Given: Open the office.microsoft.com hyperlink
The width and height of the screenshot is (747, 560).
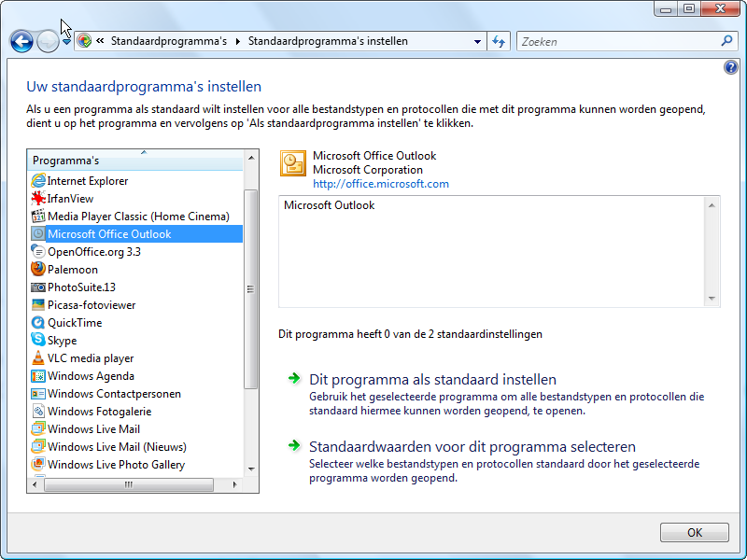Looking at the screenshot, I should click(x=380, y=184).
